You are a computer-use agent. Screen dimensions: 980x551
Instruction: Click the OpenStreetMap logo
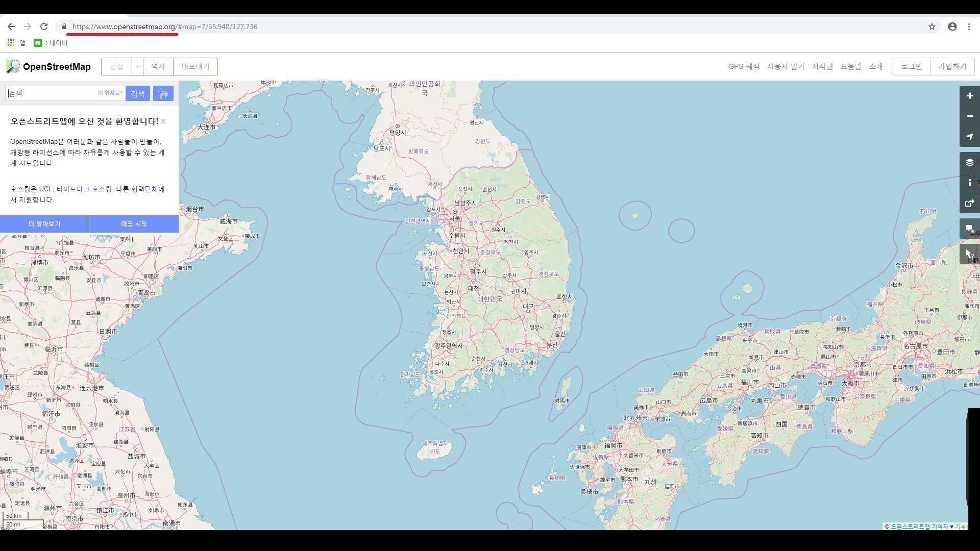48,66
